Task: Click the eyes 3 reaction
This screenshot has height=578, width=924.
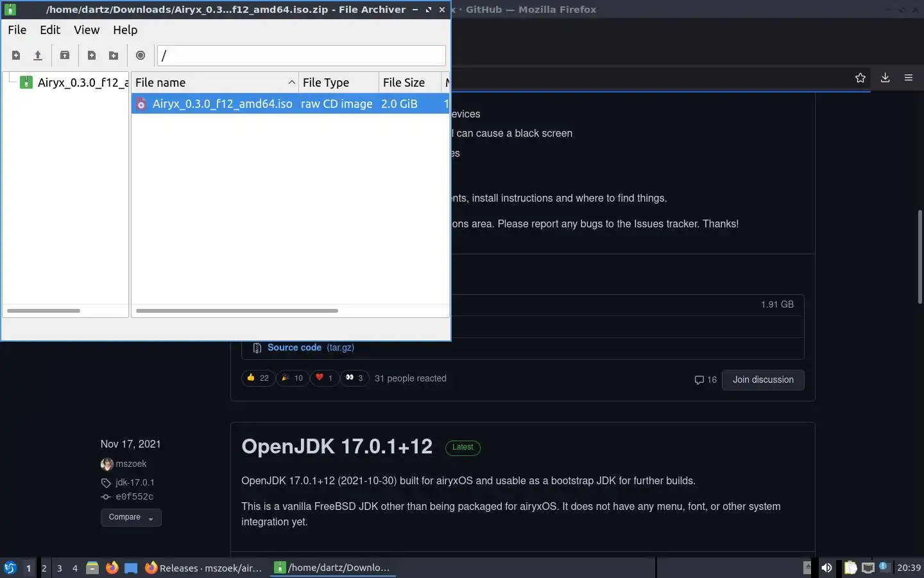Action: coord(354,378)
